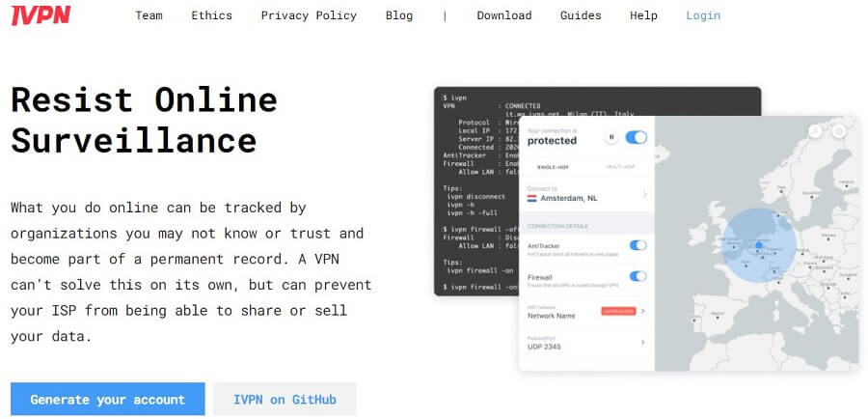Click the 'Amsterdam, NL' location text
Image resolution: width=868 pixels, height=419 pixels.
[569, 199]
